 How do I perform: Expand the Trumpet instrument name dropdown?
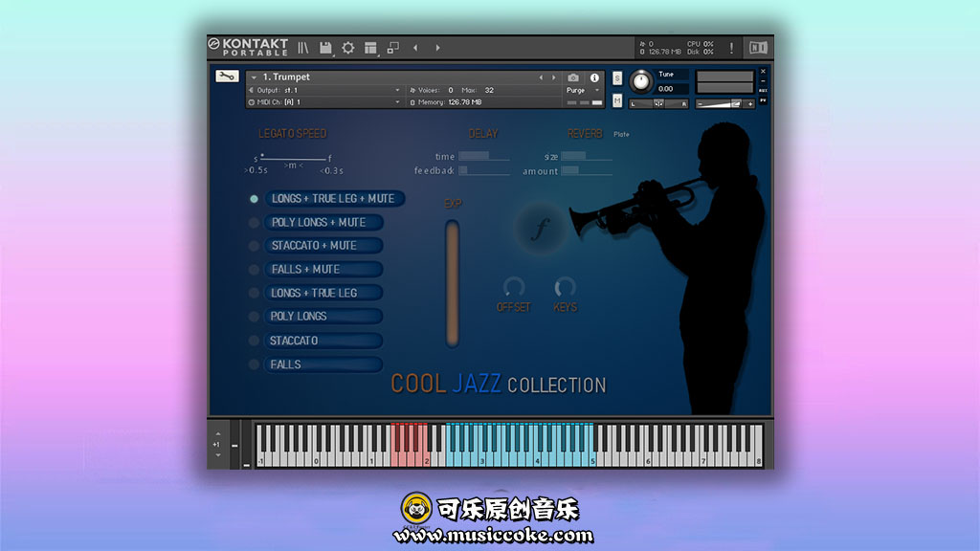[x=254, y=77]
